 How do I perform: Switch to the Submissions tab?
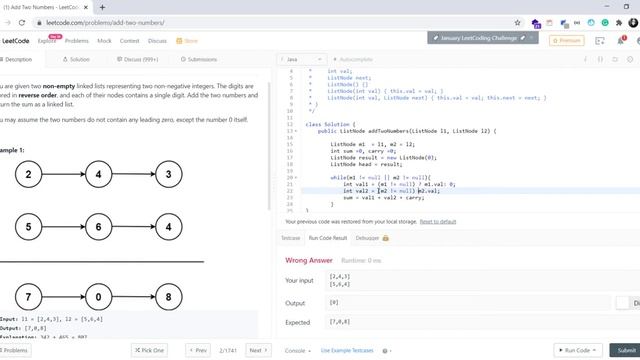(199, 60)
